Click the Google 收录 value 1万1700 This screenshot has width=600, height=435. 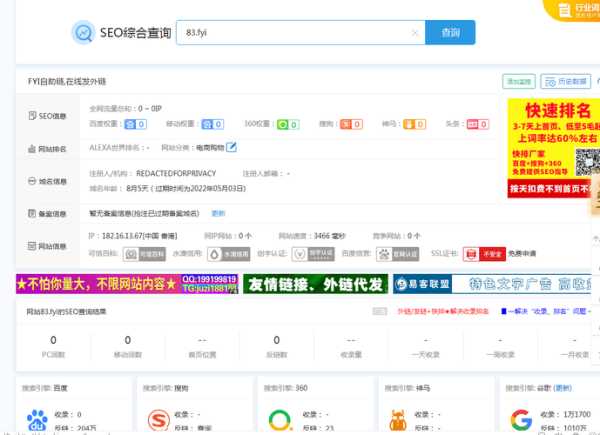[577, 414]
